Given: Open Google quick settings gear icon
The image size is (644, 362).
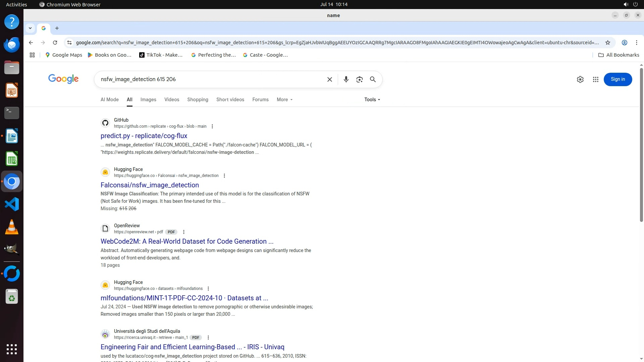Looking at the screenshot, I should tap(580, 79).
